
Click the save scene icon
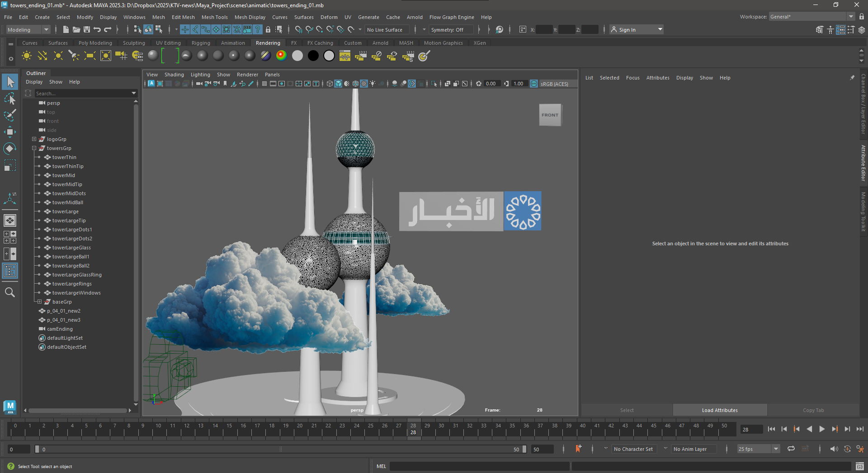[86, 29]
